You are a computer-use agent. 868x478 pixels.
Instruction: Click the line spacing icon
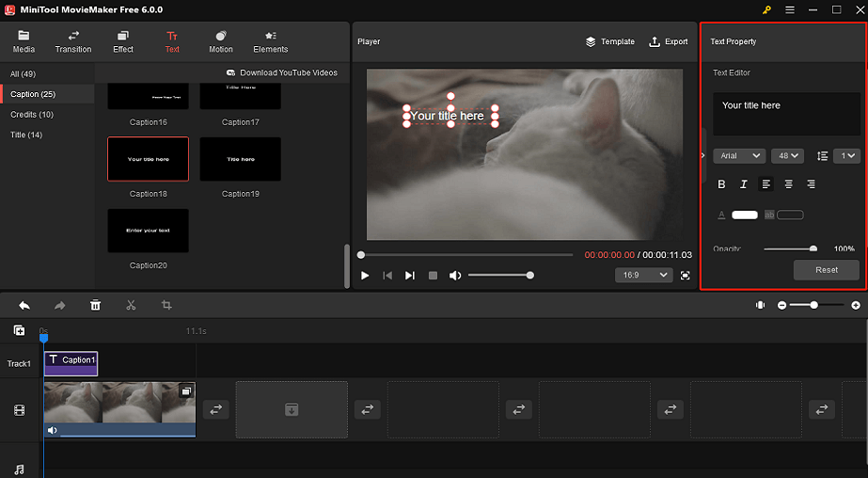click(822, 156)
